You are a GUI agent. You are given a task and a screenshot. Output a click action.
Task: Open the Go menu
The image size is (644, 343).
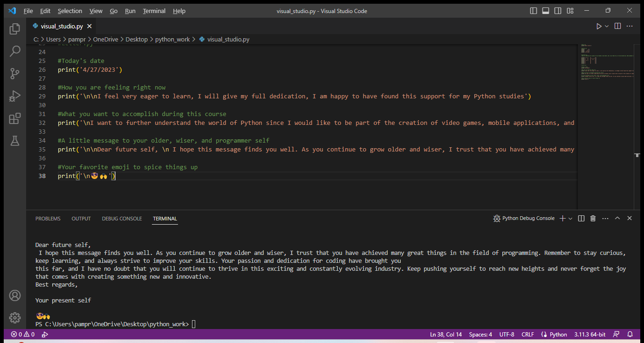114,11
